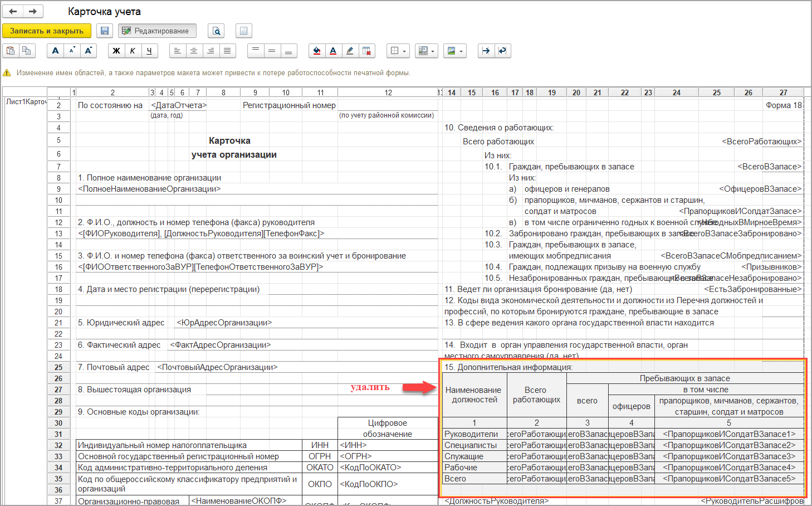The width and height of the screenshot is (812, 506).
Task: Toggle bold Ж formatting
Action: pyautogui.click(x=116, y=51)
